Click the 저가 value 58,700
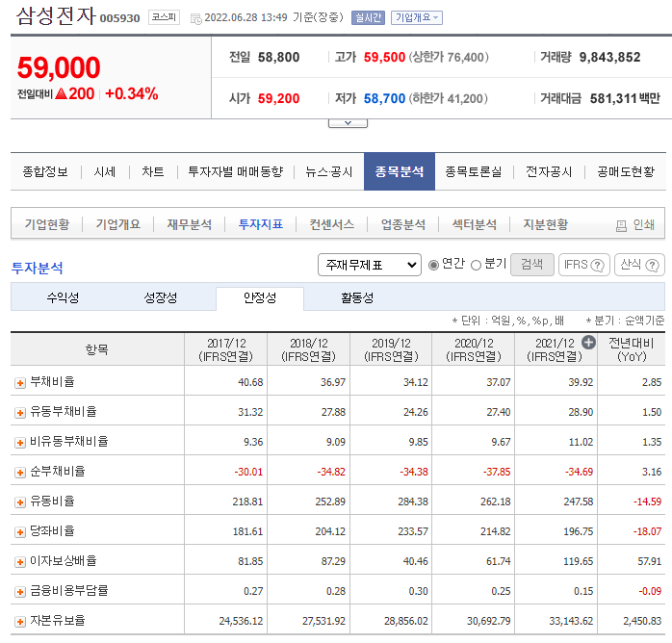The width and height of the screenshot is (672, 643). point(384,99)
